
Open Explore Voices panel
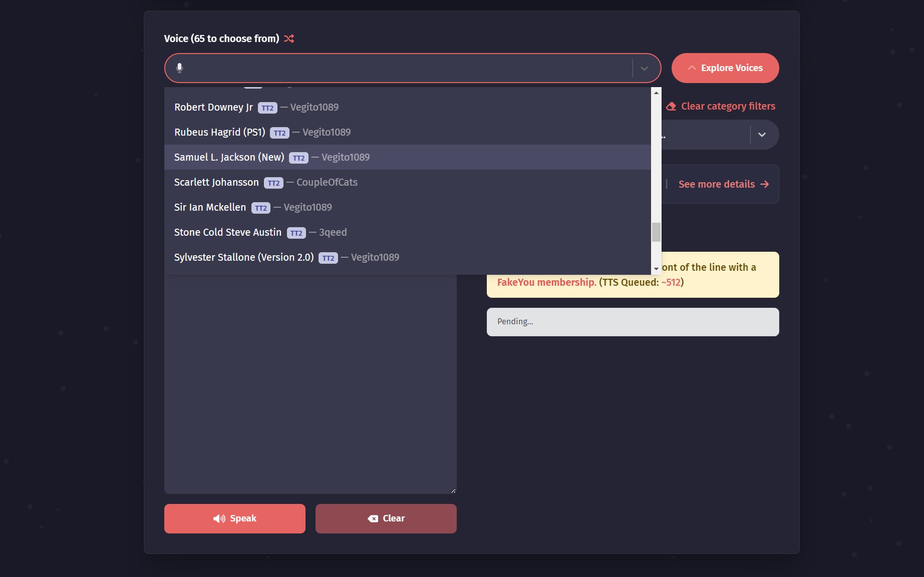(x=725, y=68)
